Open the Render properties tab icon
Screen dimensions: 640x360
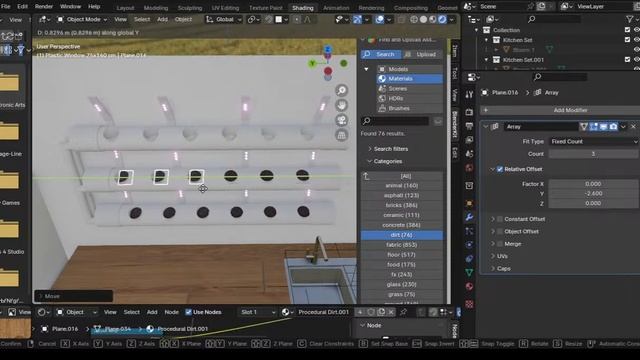[469, 112]
